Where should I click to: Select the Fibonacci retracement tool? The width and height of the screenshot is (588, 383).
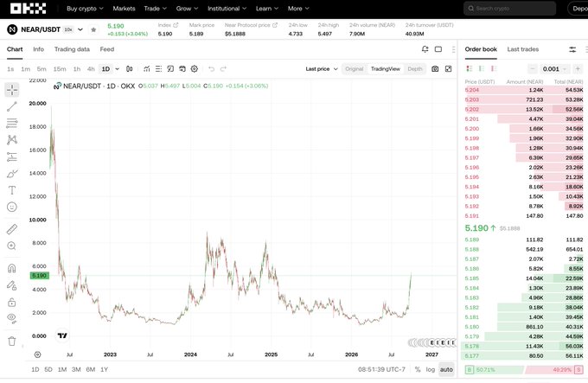pyautogui.click(x=12, y=123)
